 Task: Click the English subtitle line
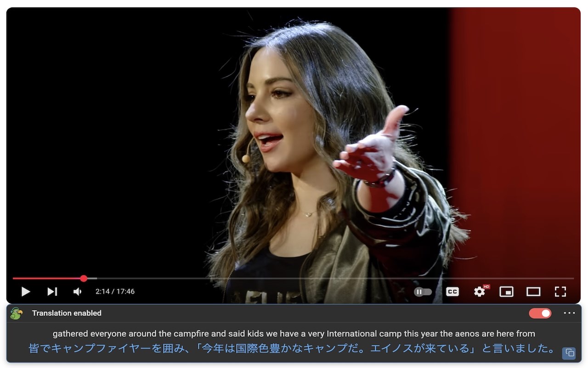point(294,333)
